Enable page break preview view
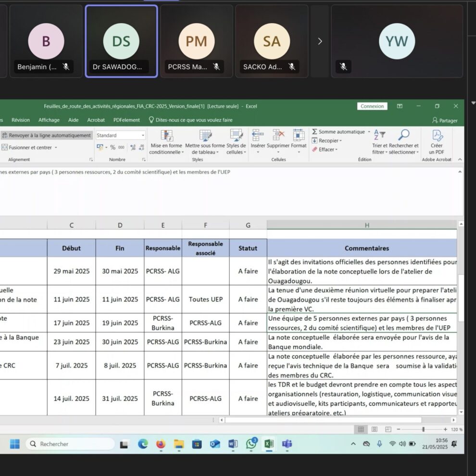476x476 pixels. coord(388,429)
